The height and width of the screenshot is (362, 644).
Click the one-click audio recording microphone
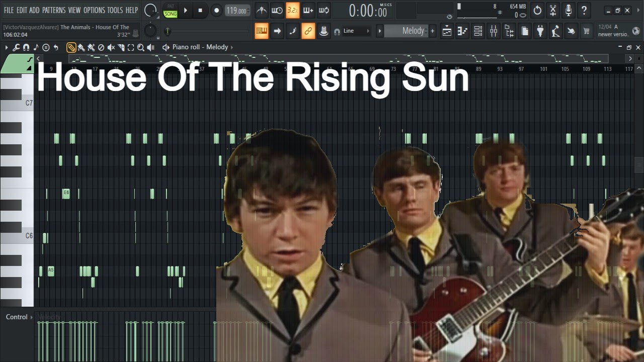(x=569, y=10)
